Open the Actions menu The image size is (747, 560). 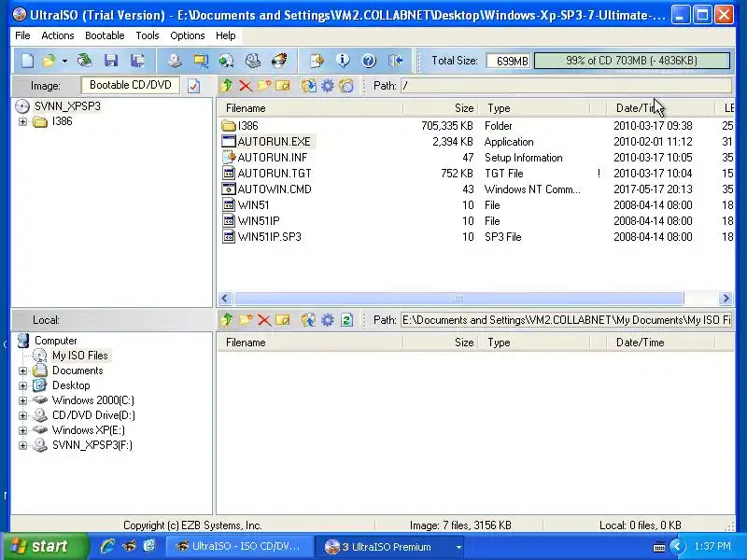(x=58, y=35)
